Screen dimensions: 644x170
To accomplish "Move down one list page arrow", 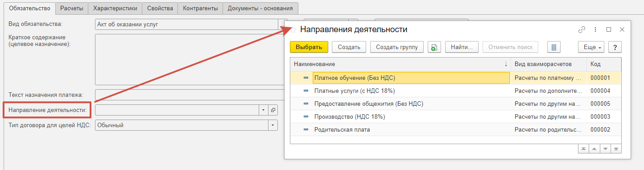I will coord(605,149).
